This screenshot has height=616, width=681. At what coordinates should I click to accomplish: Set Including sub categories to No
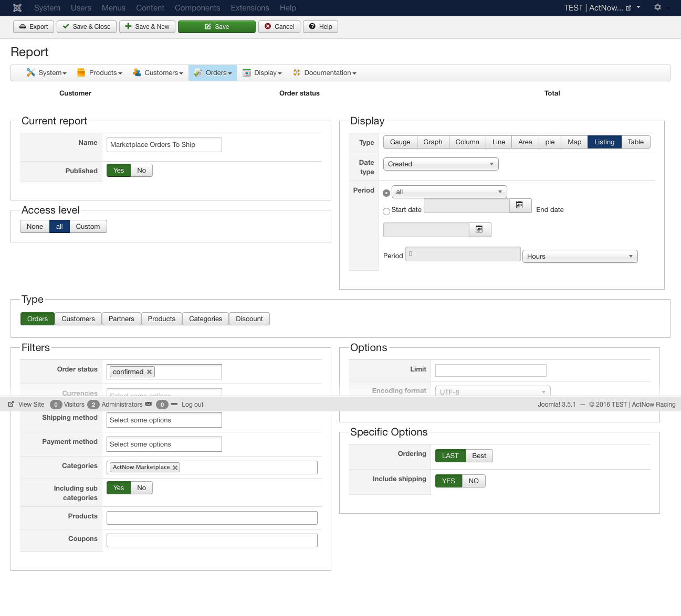[x=141, y=488]
